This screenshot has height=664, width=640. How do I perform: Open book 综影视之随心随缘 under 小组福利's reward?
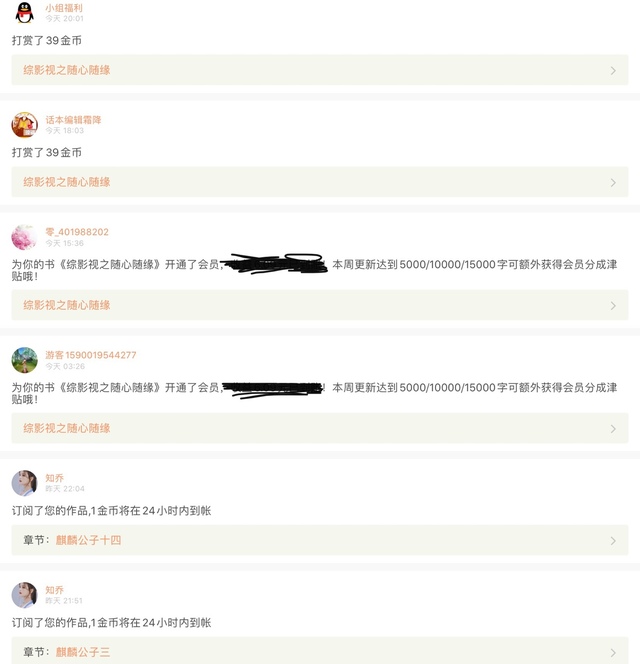[67, 71]
